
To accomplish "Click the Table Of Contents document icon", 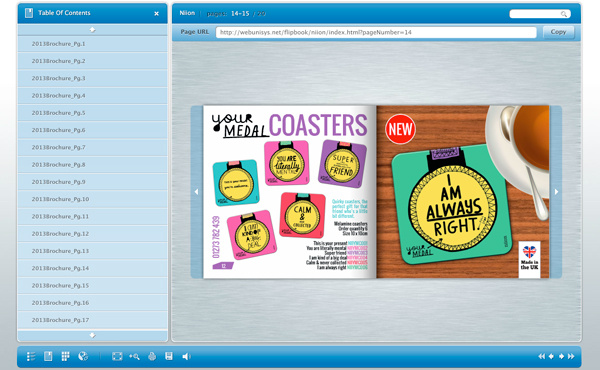I will pos(29,13).
